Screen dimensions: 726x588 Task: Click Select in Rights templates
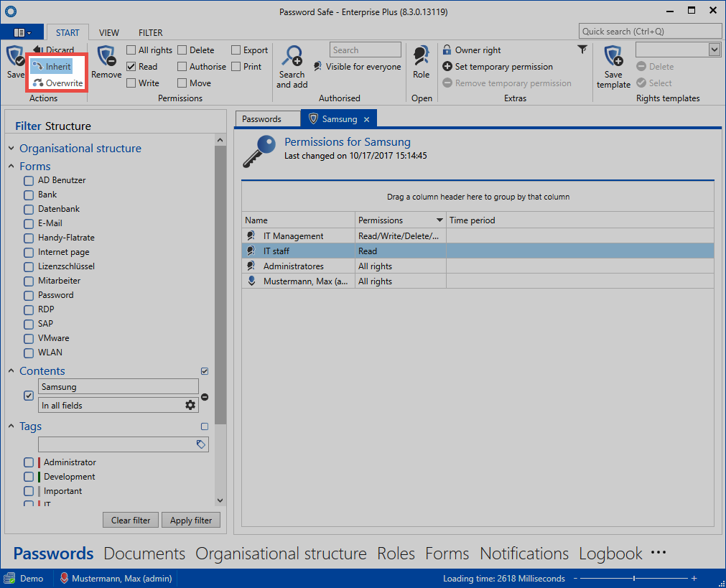click(x=654, y=83)
